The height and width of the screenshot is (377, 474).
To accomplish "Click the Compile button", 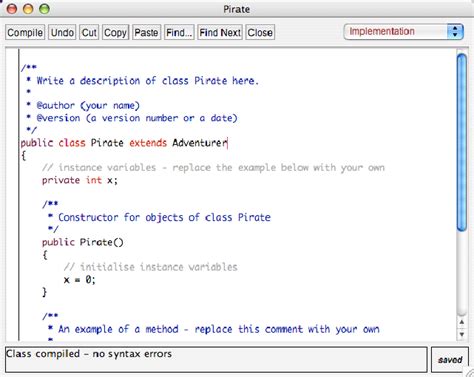I will [x=25, y=32].
